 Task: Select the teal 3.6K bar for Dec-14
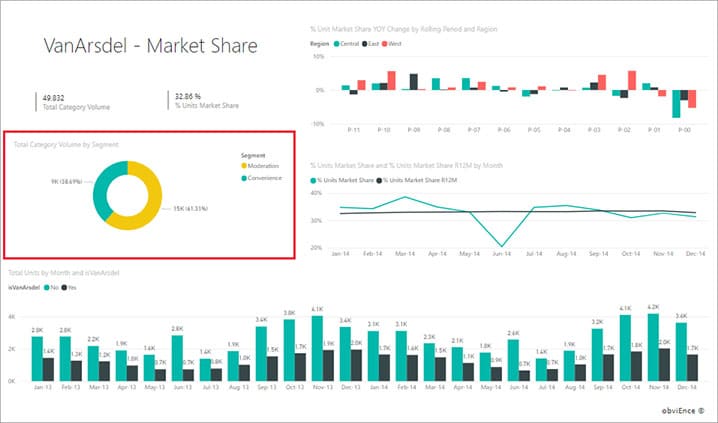(x=681, y=352)
